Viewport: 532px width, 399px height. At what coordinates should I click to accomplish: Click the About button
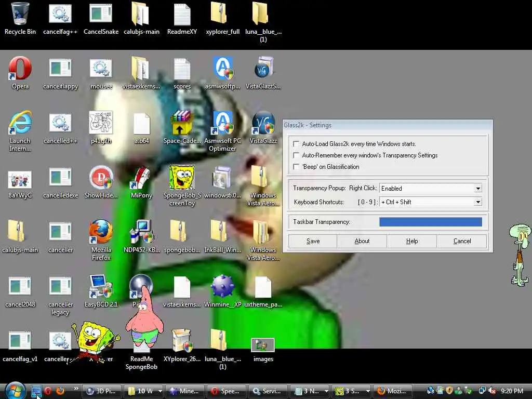coord(362,241)
